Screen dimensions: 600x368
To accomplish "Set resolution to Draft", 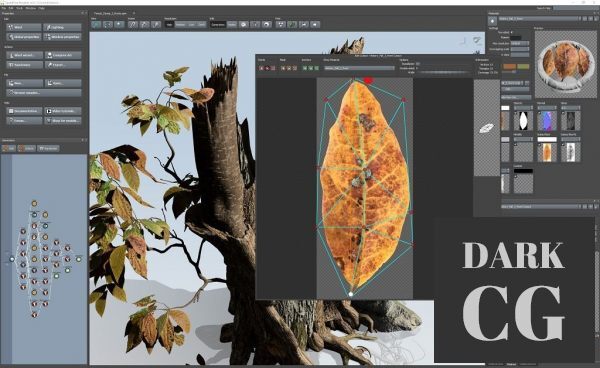I will click(201, 24).
